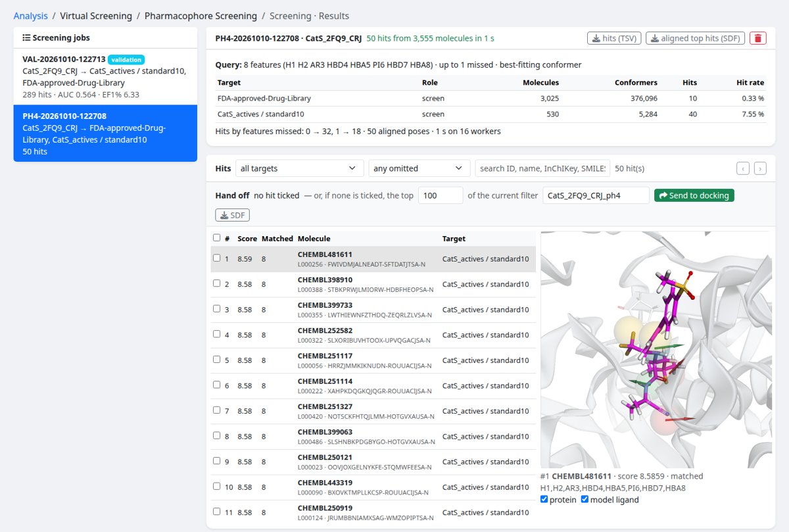Tick checkbox for hit 11 CHEMBL250919
Screen dimensions: 789x532
pos(217,511)
